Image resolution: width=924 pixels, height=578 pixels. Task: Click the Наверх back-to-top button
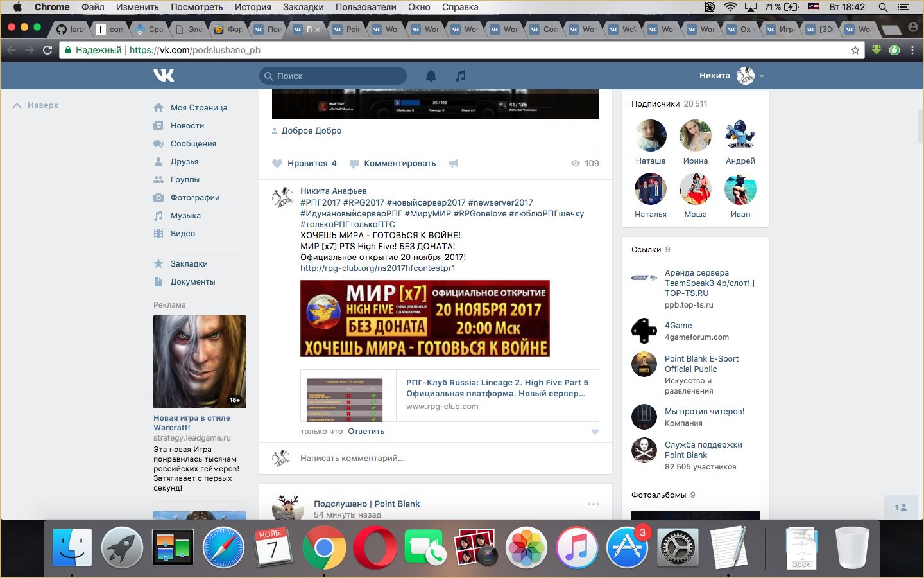point(36,105)
